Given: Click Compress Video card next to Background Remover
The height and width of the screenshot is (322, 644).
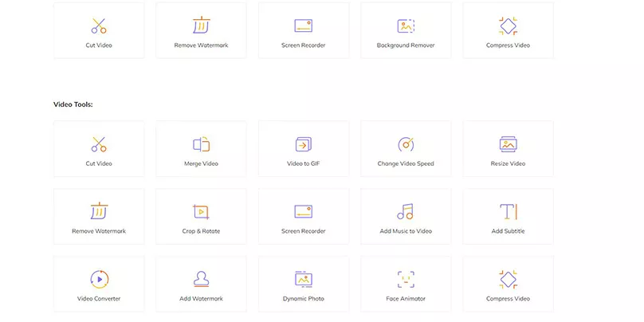Looking at the screenshot, I should [x=508, y=30].
